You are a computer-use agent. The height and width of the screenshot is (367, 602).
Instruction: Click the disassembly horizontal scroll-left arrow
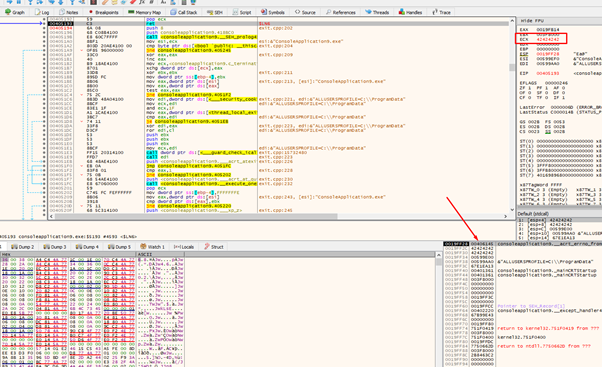coord(51,217)
